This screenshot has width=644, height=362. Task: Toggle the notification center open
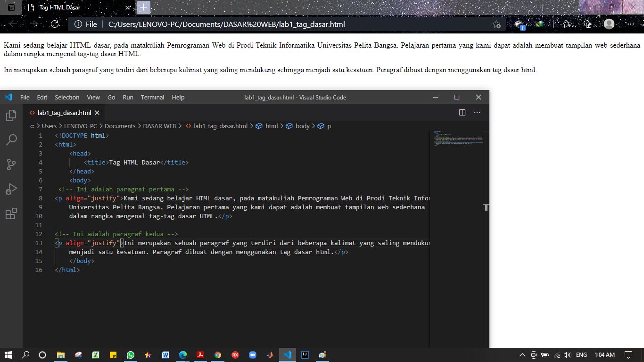pos(627,354)
